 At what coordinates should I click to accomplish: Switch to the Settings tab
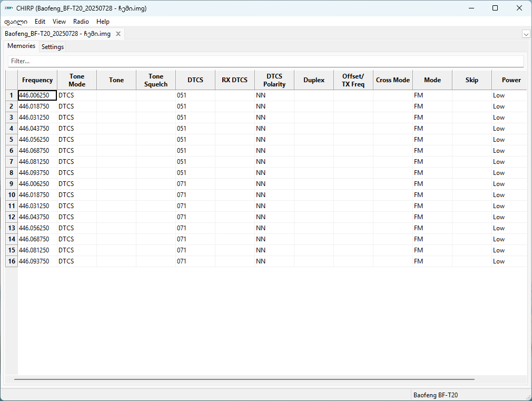pyautogui.click(x=53, y=46)
